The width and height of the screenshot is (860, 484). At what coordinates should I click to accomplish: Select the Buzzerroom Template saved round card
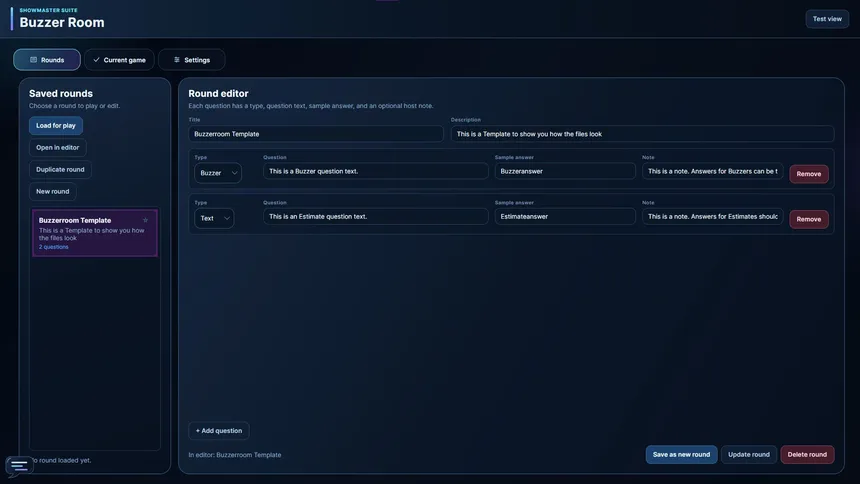pyautogui.click(x=95, y=233)
